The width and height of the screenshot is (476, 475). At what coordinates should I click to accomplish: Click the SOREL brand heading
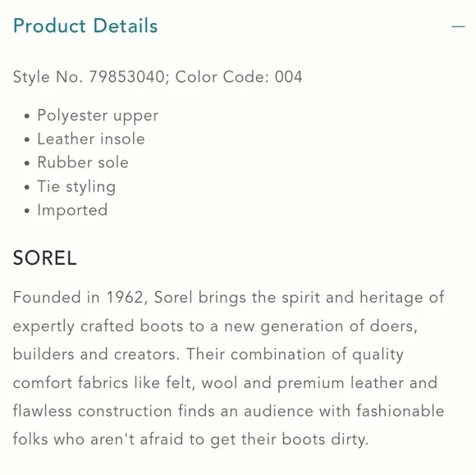(44, 258)
